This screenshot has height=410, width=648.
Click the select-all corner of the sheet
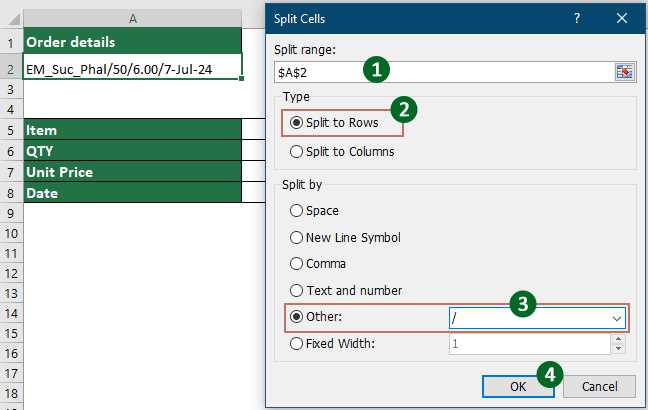coord(12,19)
